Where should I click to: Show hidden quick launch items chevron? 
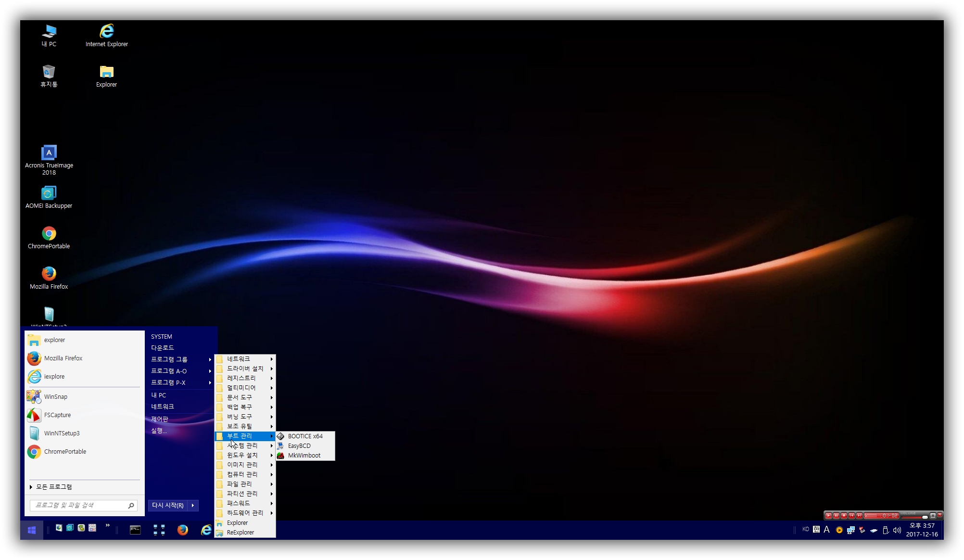pos(108,525)
